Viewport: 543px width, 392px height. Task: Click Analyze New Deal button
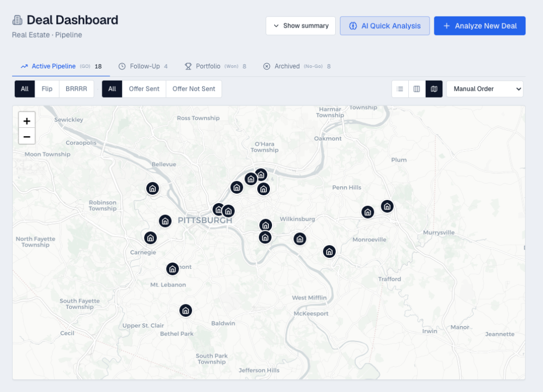click(x=479, y=26)
